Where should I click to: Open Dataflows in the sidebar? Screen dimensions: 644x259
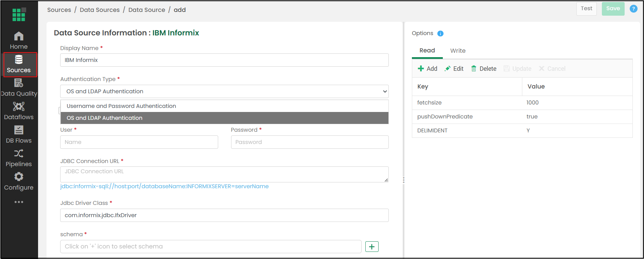[x=19, y=111]
